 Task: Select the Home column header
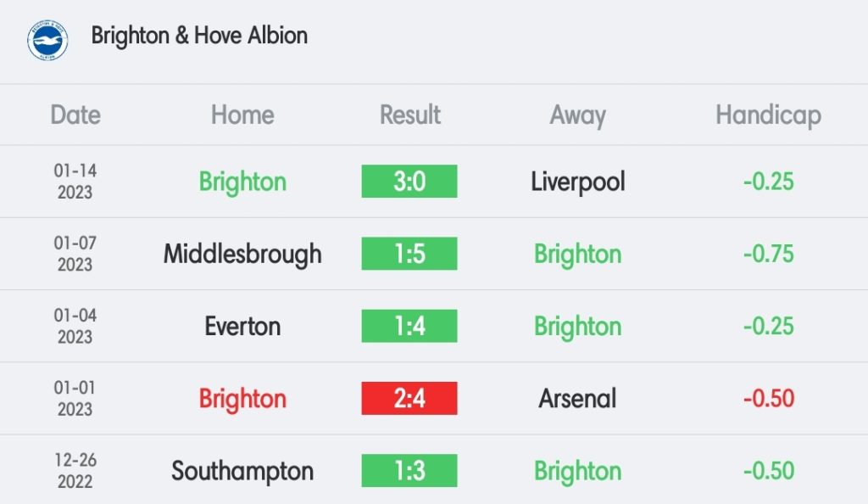coord(242,115)
